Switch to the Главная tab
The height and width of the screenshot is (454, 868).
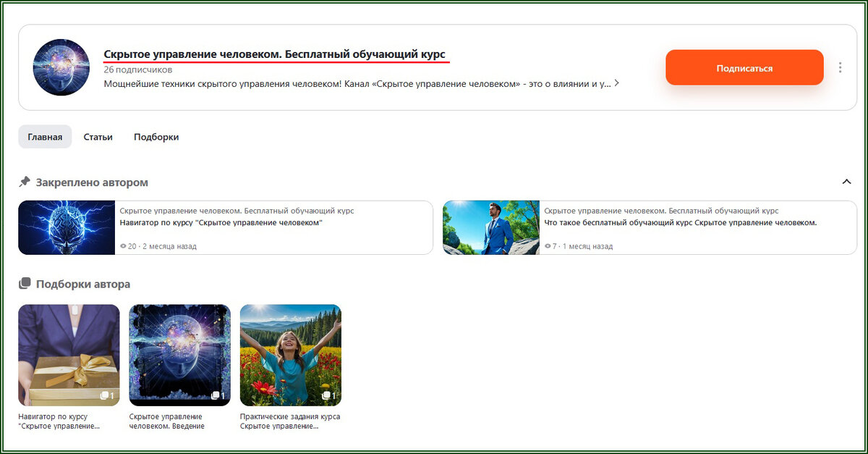coord(45,136)
